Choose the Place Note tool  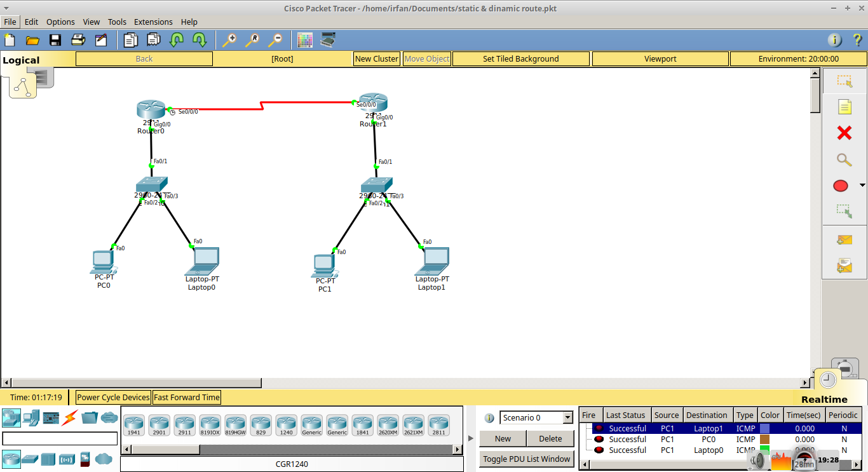tap(844, 107)
